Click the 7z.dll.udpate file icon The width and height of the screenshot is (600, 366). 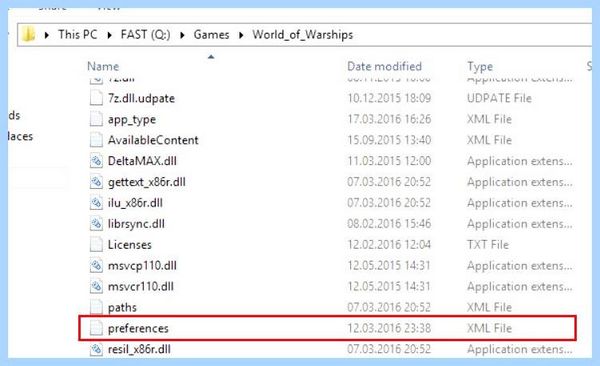[x=96, y=98]
